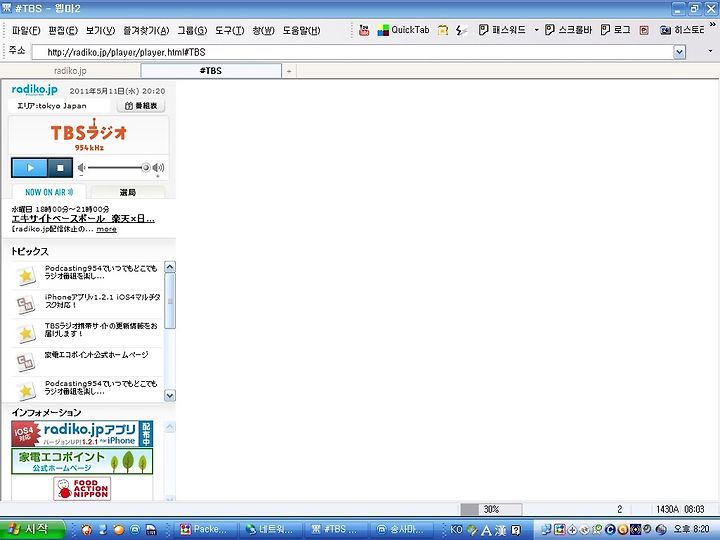This screenshot has height=540, width=720.
Task: Open the iPhoneアプリv1.2.1 topic
Action: click(102, 301)
